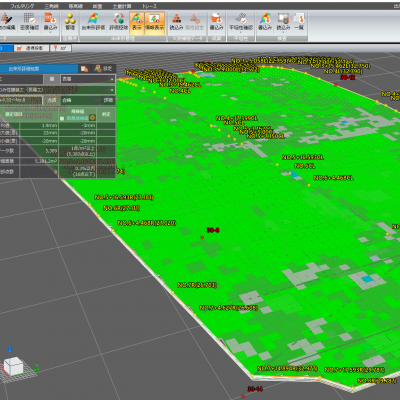
Task: Click the 5,381.2m² area value cell
Action: point(39,161)
